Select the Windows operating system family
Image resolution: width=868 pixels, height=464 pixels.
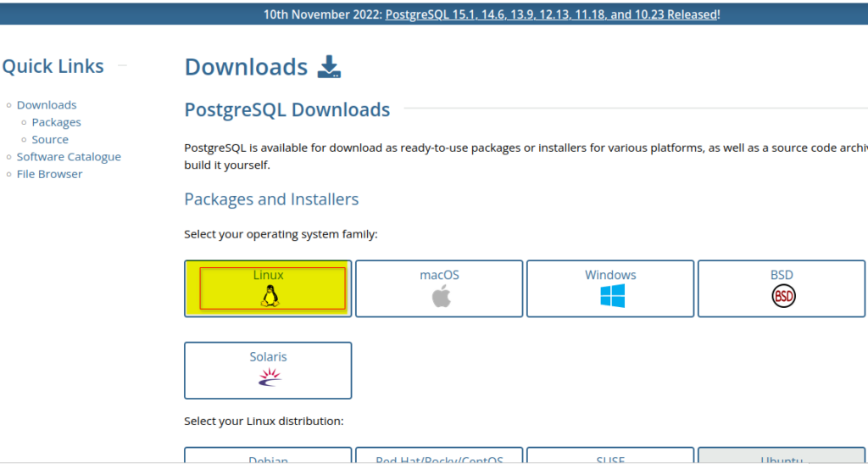click(610, 288)
